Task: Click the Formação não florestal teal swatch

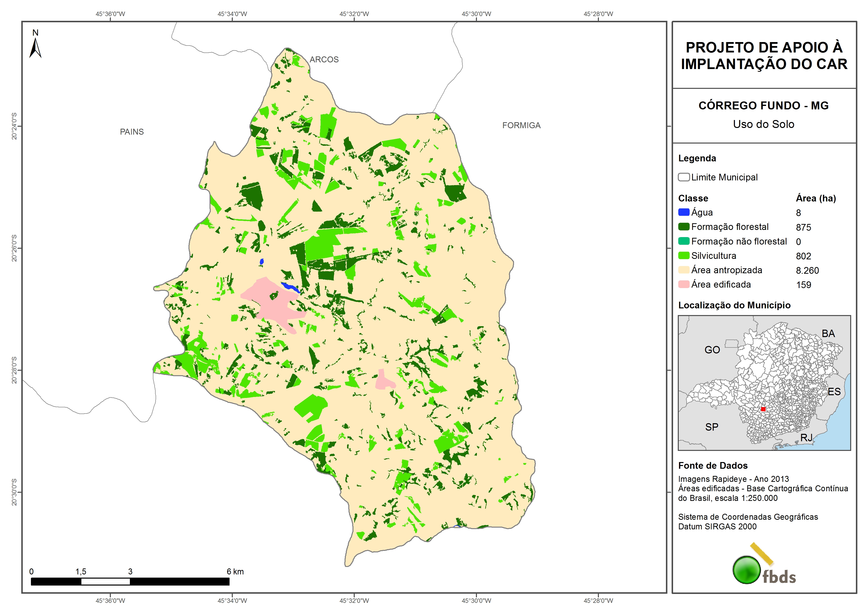Action: [683, 241]
